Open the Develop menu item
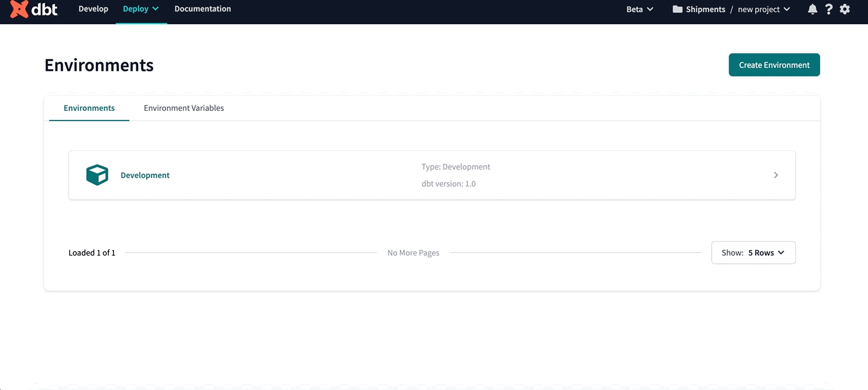The height and width of the screenshot is (390, 868). click(93, 8)
